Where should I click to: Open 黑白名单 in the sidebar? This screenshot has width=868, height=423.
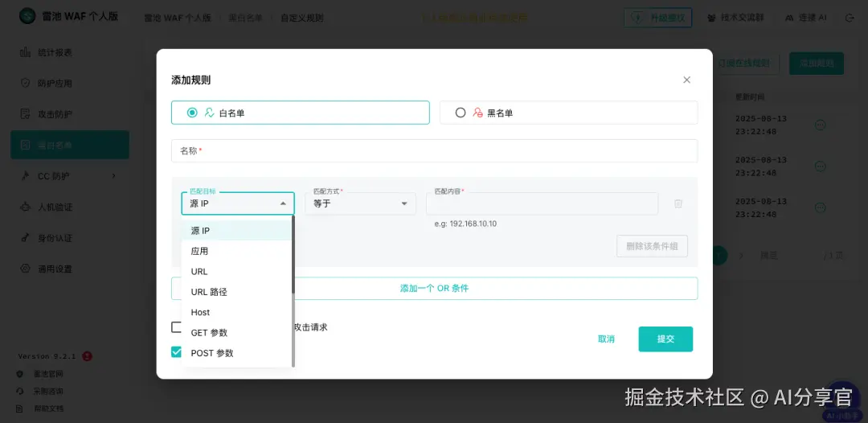(x=70, y=145)
